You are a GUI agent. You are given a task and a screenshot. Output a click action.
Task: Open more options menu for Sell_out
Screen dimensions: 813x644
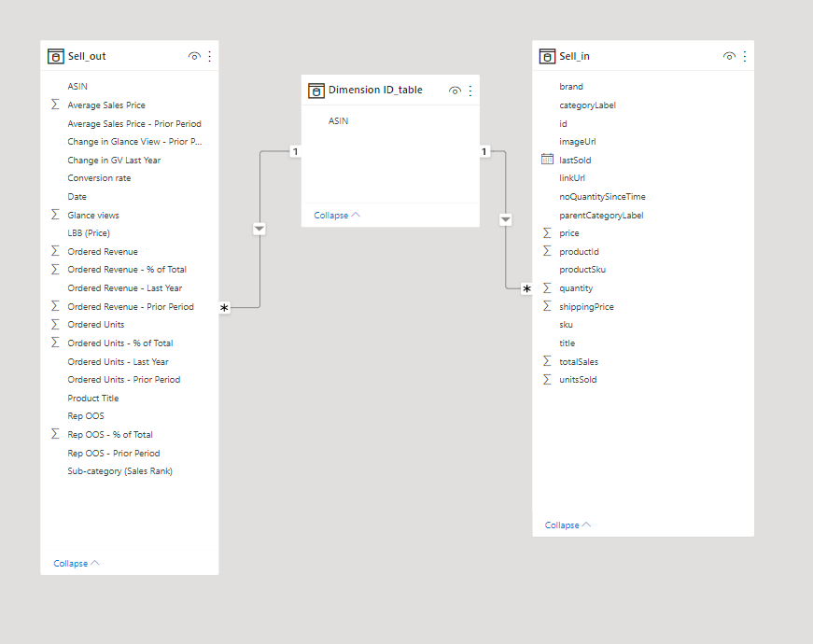tap(209, 56)
